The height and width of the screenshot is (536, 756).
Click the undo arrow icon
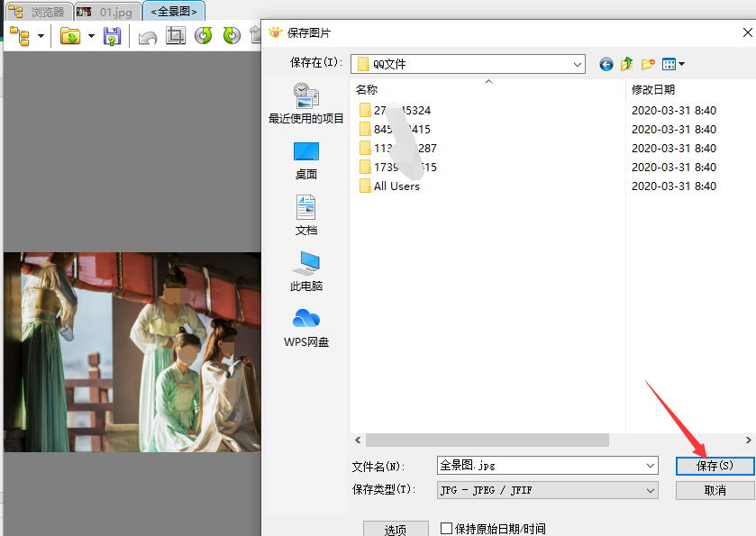(148, 37)
